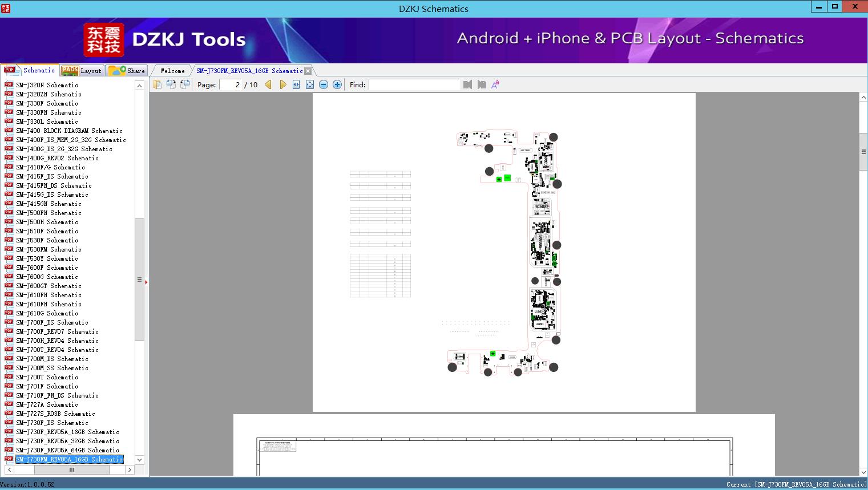Screen dimensions: 868x490
Task: Click the Page number input field
Action: click(231, 84)
